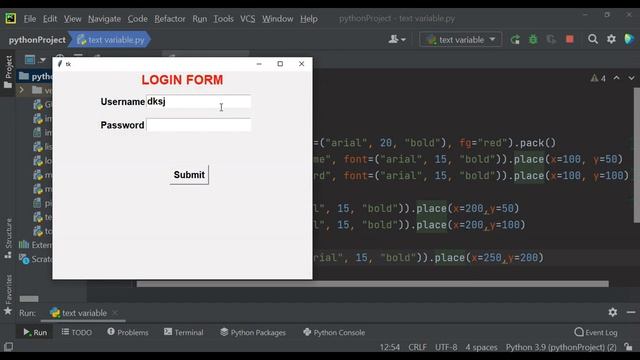Open the Problems tool window
This screenshot has width=640, height=360.
(128, 332)
